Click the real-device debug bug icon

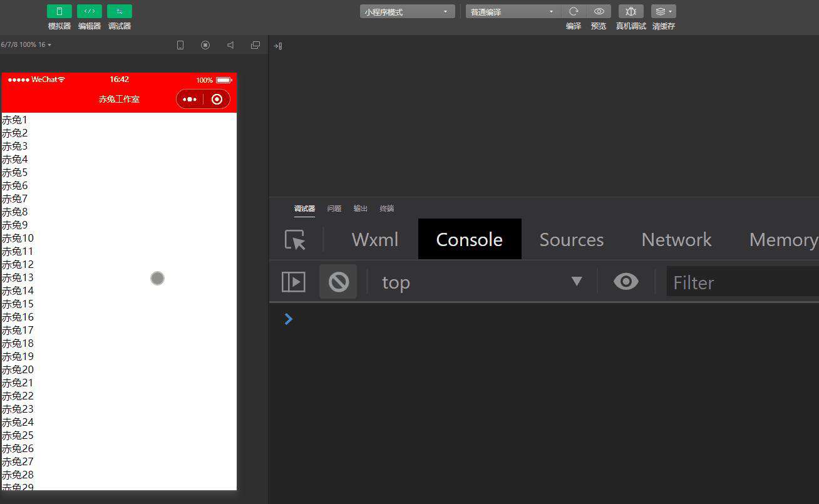(x=631, y=12)
